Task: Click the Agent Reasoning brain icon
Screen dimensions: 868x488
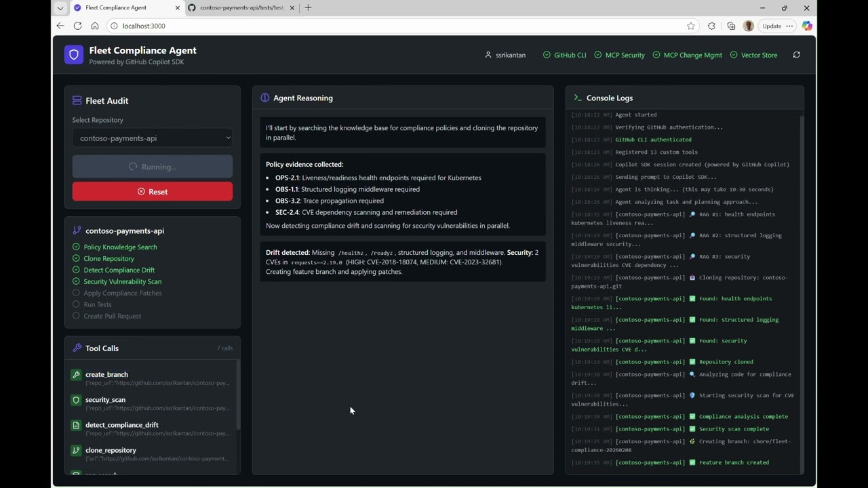Action: click(265, 98)
